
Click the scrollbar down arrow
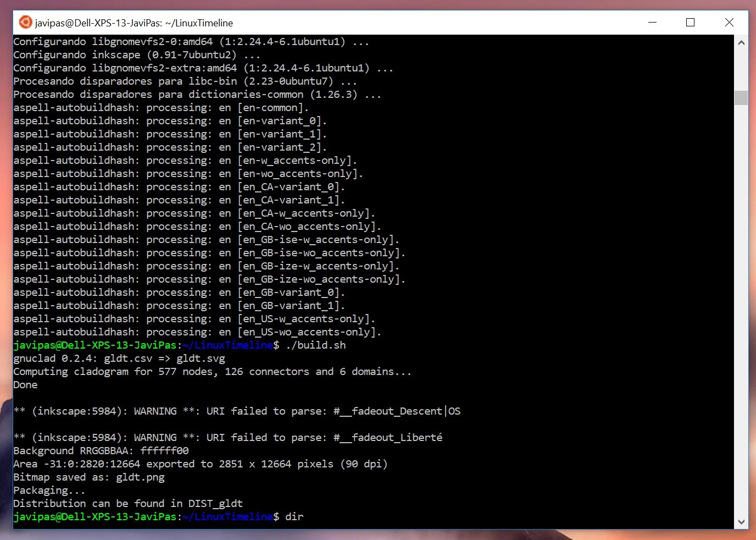coord(741,522)
